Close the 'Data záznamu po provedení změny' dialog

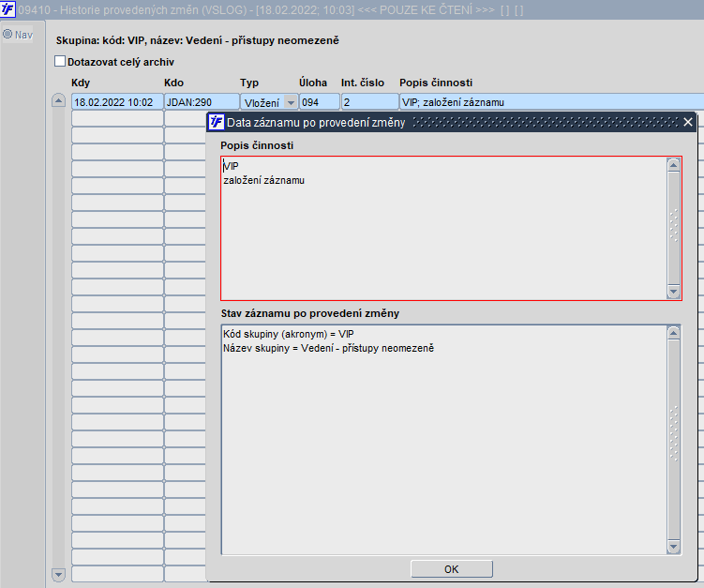[x=688, y=122]
